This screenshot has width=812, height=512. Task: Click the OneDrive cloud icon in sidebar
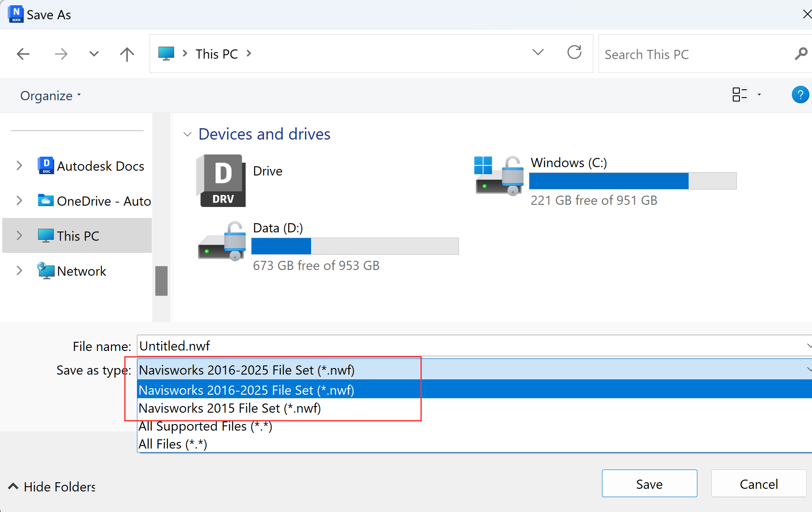click(x=45, y=200)
